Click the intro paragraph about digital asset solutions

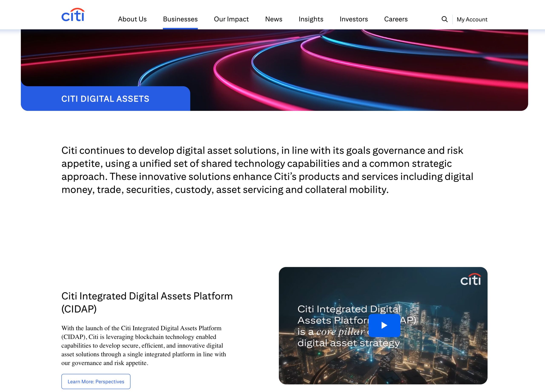click(x=267, y=170)
